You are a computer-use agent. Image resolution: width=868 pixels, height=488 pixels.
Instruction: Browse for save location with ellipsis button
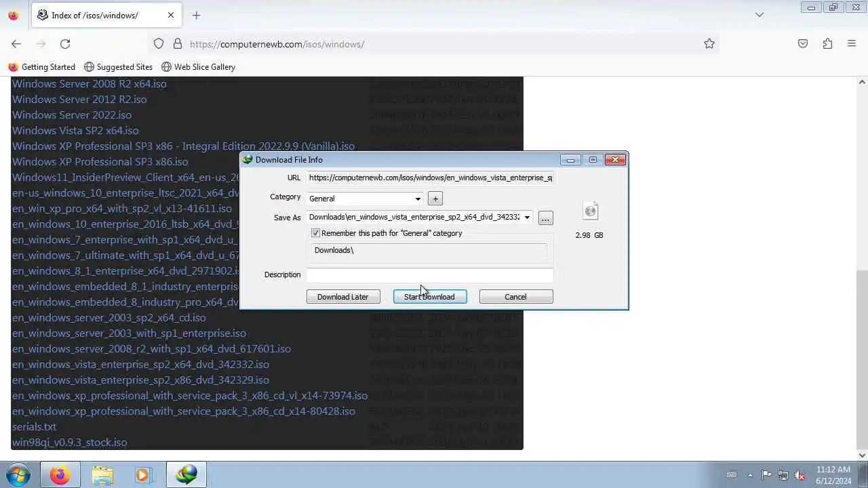click(x=545, y=218)
